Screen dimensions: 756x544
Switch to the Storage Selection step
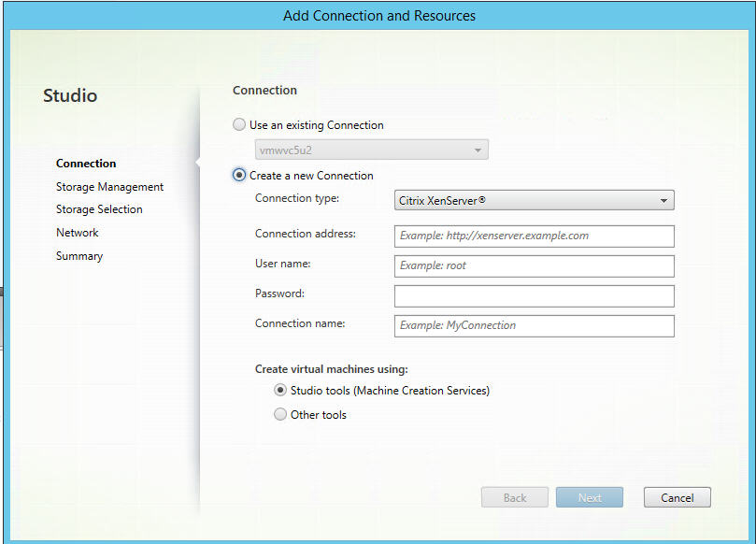[x=99, y=209]
